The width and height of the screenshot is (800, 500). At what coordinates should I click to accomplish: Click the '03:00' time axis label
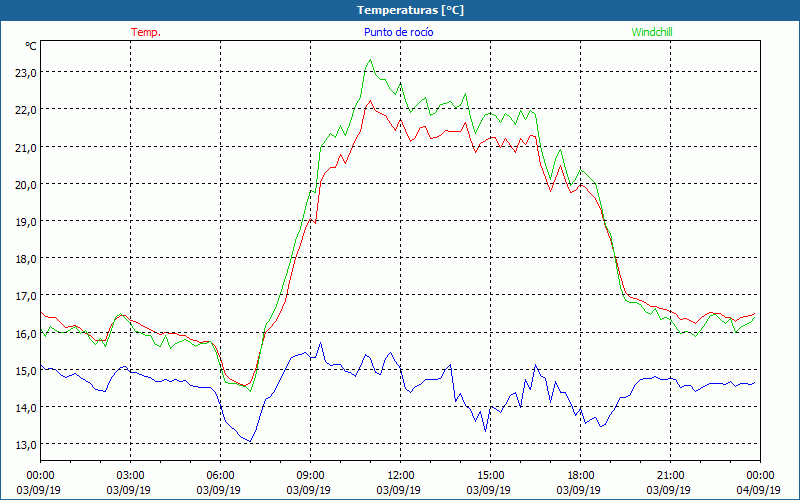131,476
